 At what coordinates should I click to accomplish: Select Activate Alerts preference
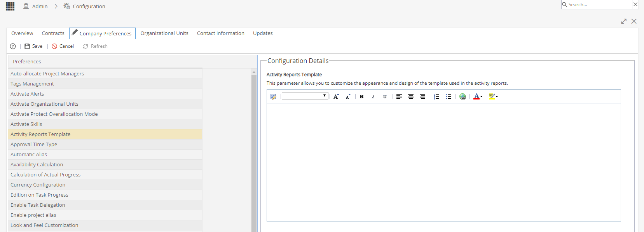coord(105,94)
